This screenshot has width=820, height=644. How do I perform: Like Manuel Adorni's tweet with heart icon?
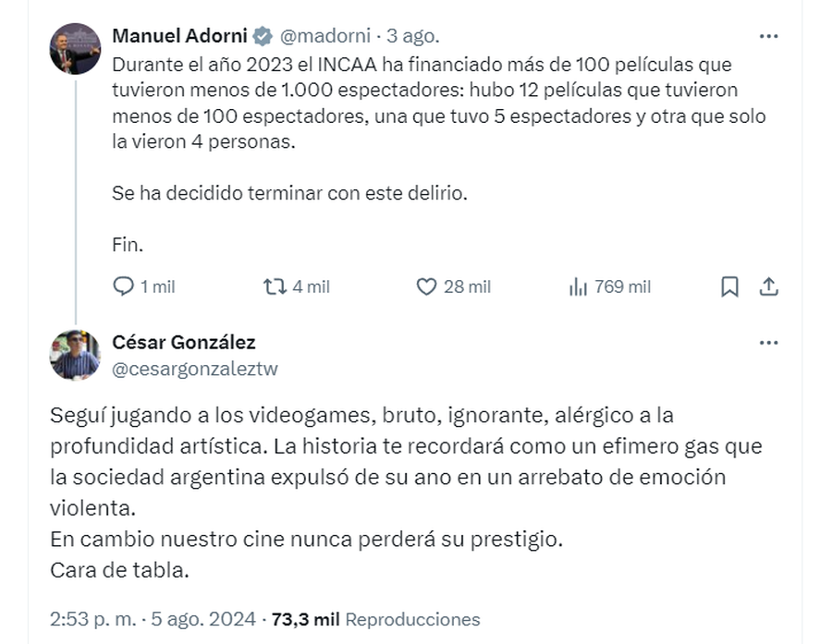click(426, 287)
